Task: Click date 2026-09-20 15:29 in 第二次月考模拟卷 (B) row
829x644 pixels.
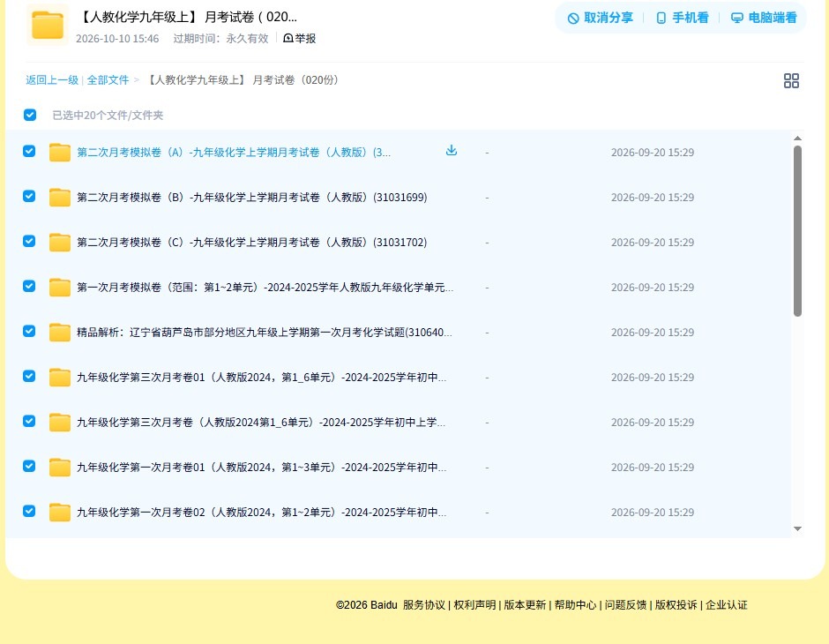Action: pyautogui.click(x=653, y=198)
